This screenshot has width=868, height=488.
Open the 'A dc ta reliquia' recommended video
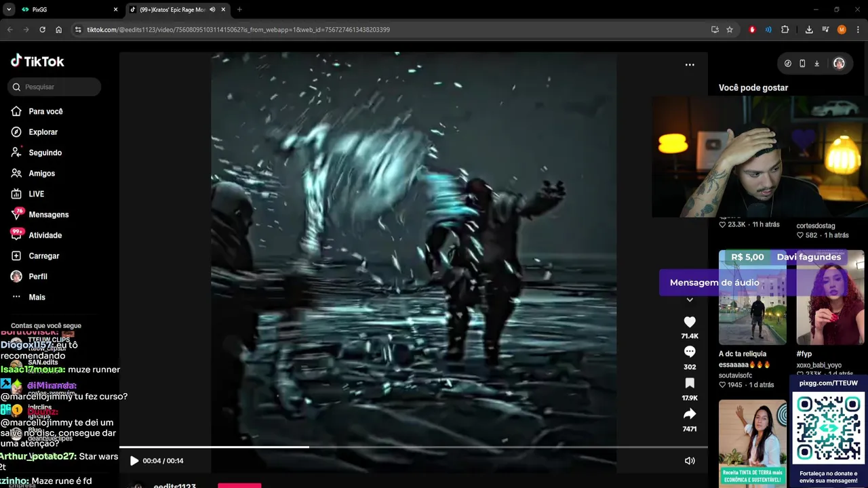(753, 298)
